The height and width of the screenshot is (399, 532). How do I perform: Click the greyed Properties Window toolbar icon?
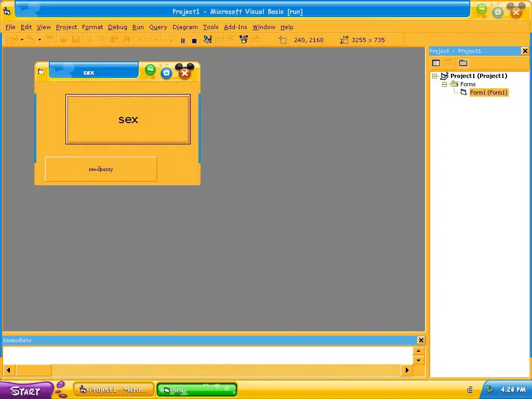(220, 39)
